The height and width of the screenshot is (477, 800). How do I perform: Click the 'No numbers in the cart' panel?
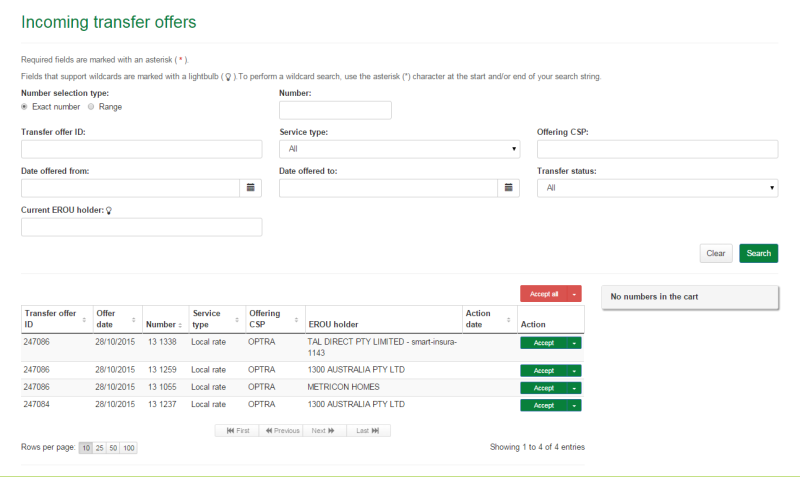(x=690, y=297)
